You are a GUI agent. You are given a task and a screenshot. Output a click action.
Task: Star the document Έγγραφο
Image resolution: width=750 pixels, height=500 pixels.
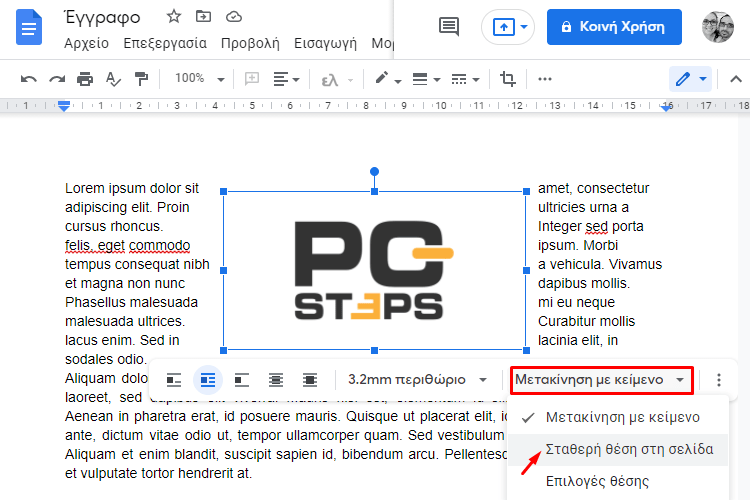pos(174,17)
